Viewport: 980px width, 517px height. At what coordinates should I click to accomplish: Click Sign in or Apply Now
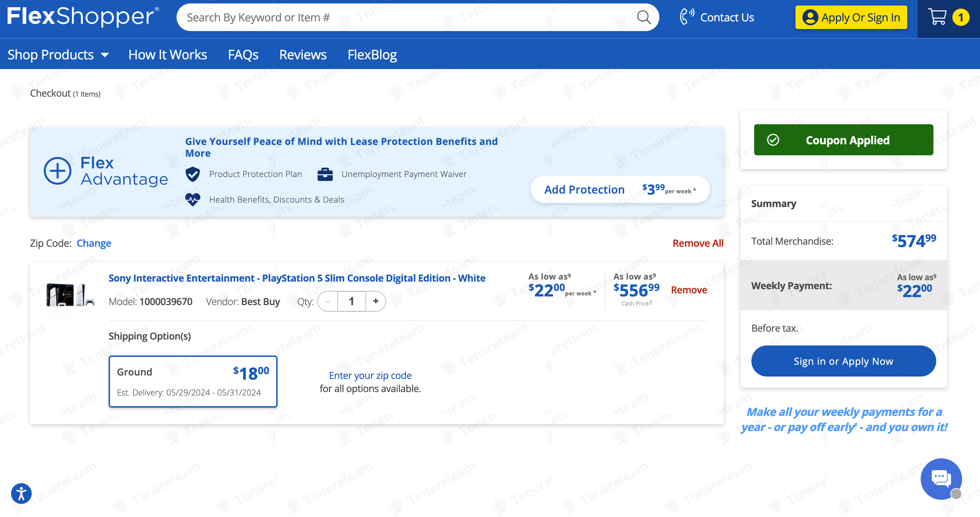[x=843, y=361]
